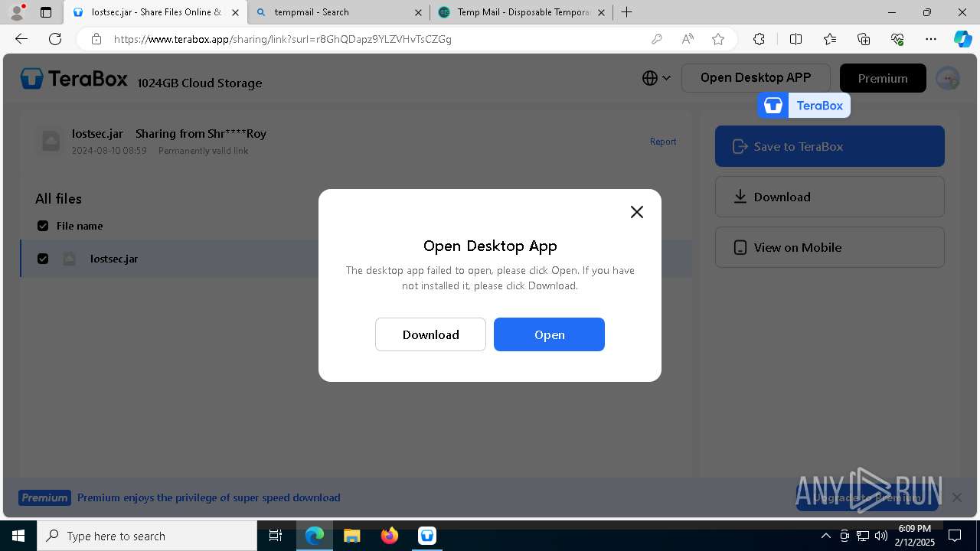Screen dimensions: 980x551
Task: Close the lostsec.jar browser tab
Action: tap(235, 12)
